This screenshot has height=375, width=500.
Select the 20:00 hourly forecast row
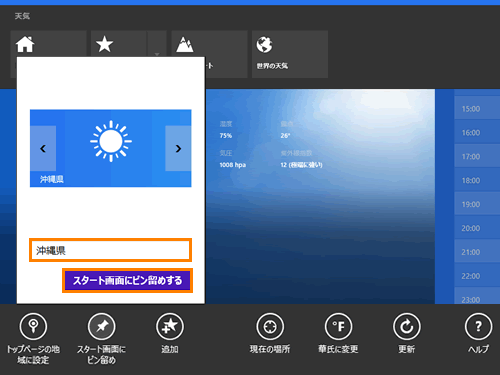tap(477, 228)
